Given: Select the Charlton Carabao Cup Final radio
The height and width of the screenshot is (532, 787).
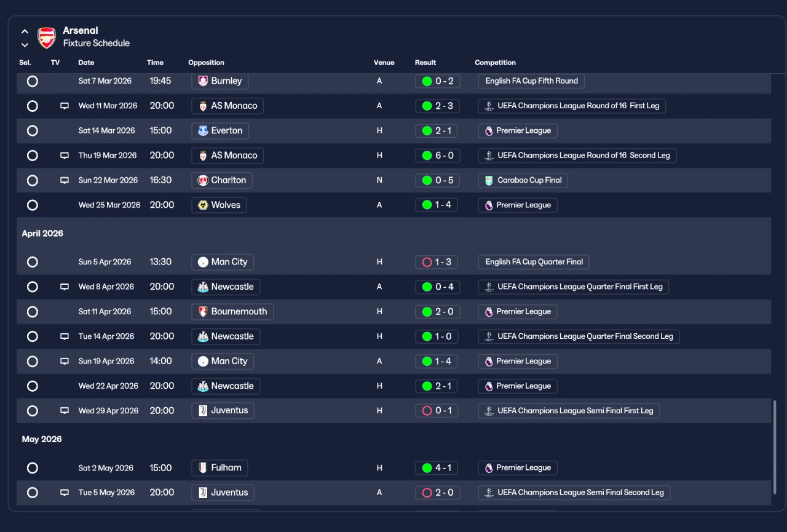Looking at the screenshot, I should point(33,180).
